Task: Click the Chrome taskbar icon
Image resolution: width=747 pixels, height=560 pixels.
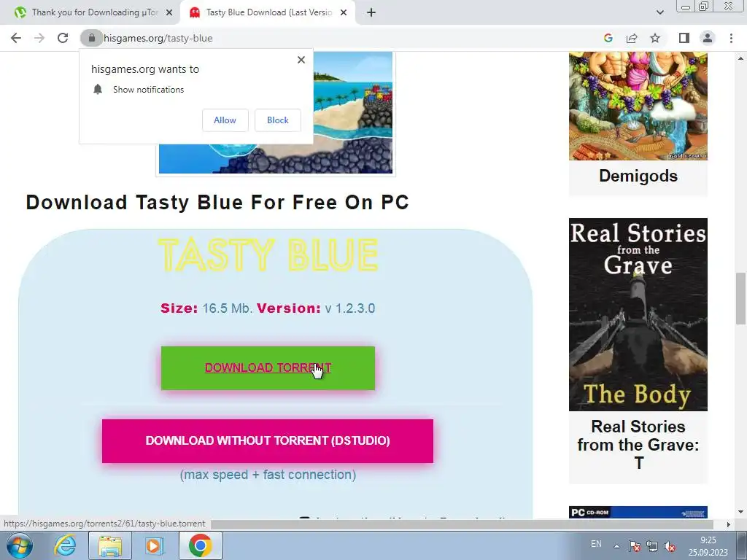Action: click(200, 545)
